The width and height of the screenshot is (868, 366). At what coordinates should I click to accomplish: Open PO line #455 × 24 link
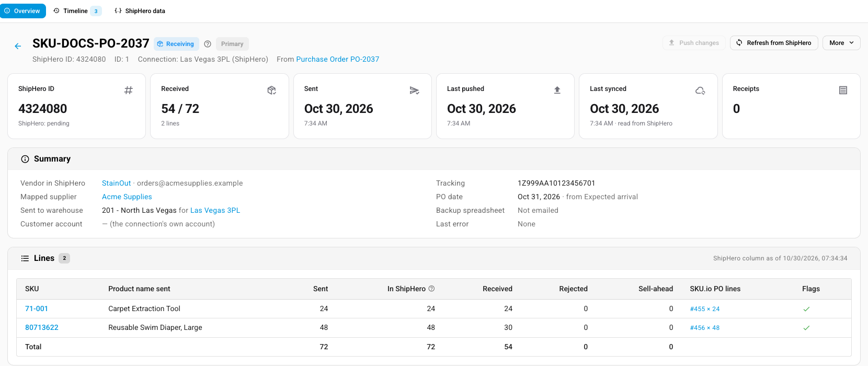coord(705,309)
